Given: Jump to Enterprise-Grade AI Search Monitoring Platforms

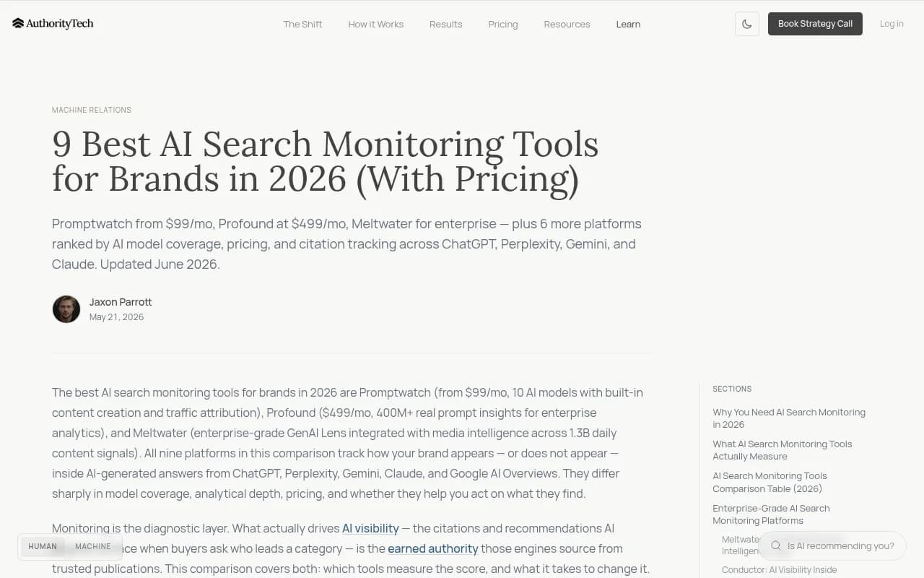Looking at the screenshot, I should click(771, 514).
